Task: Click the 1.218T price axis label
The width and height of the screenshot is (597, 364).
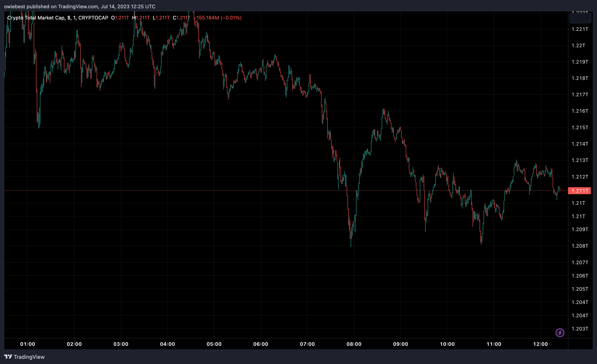Action: coord(580,78)
